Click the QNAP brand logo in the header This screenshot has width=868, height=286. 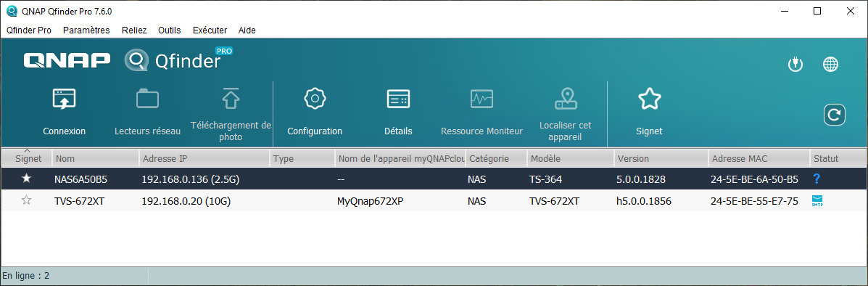[x=67, y=60]
